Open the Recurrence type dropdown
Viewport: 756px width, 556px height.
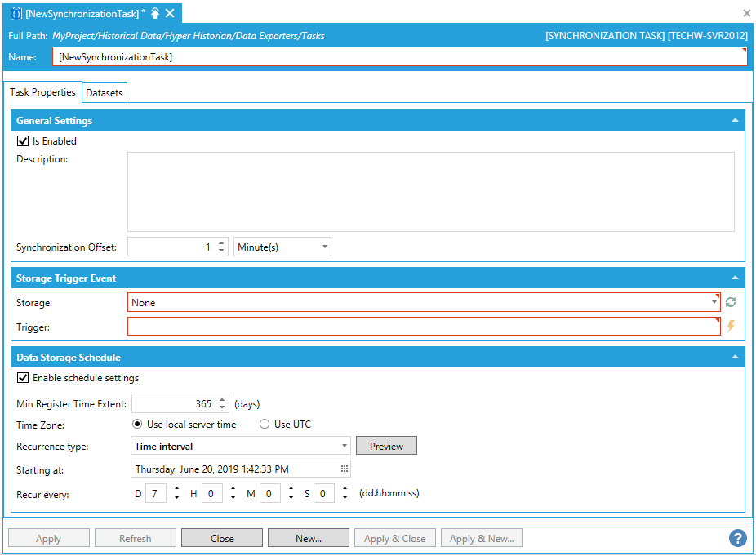click(x=344, y=447)
